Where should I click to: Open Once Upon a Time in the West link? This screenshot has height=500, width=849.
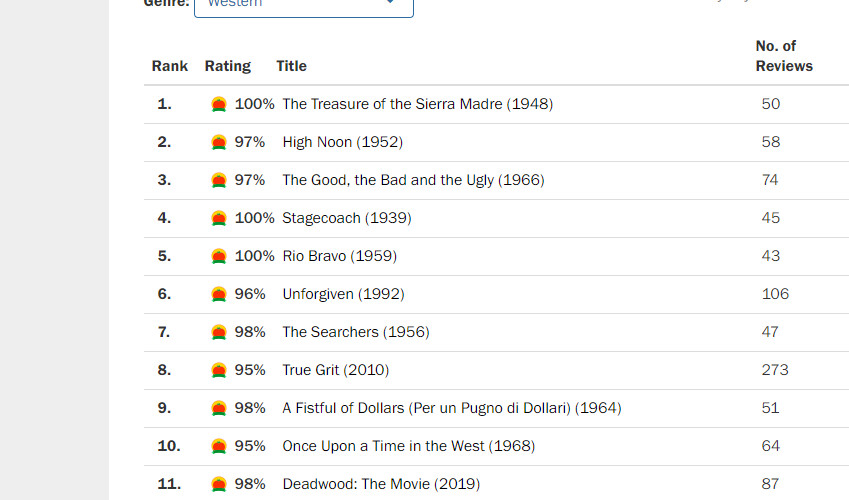pos(408,446)
